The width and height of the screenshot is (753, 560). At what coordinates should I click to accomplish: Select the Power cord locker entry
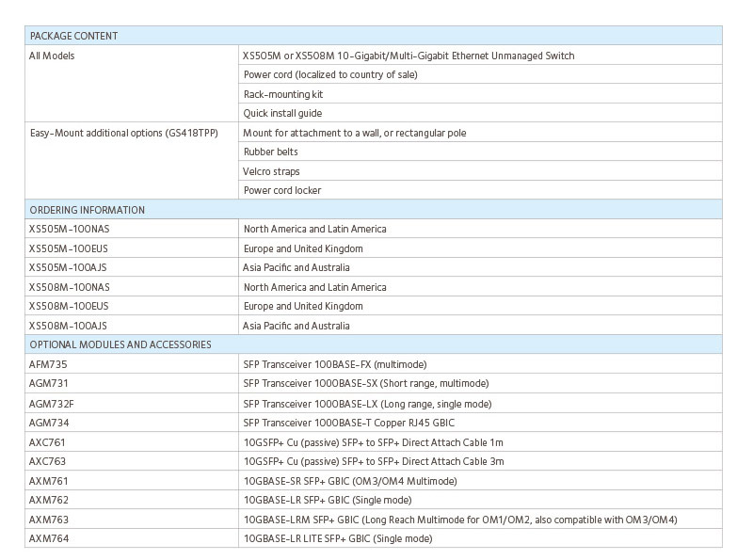(x=282, y=190)
